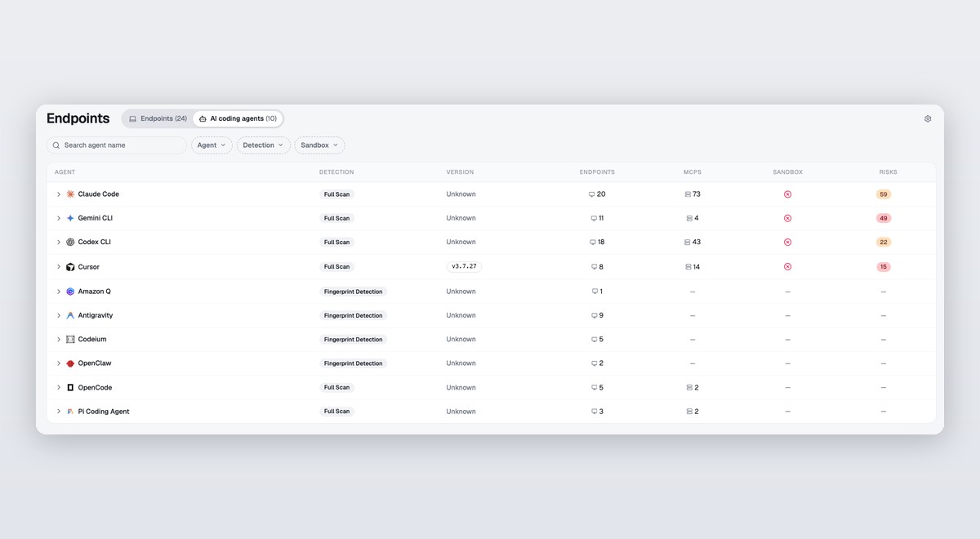Click the Claude Code risks badge 59
Image resolution: width=980 pixels, height=539 pixels.
click(883, 194)
